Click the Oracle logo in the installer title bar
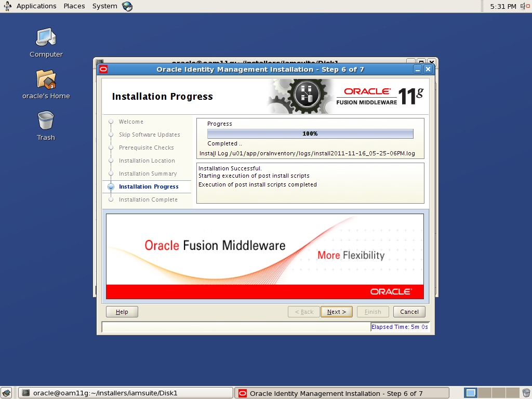532x399 pixels. [x=103, y=69]
